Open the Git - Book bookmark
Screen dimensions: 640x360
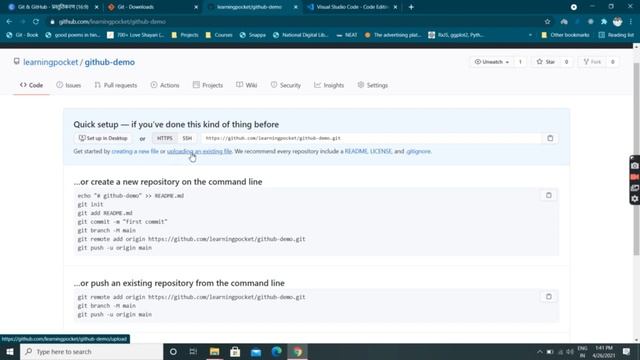[22, 35]
